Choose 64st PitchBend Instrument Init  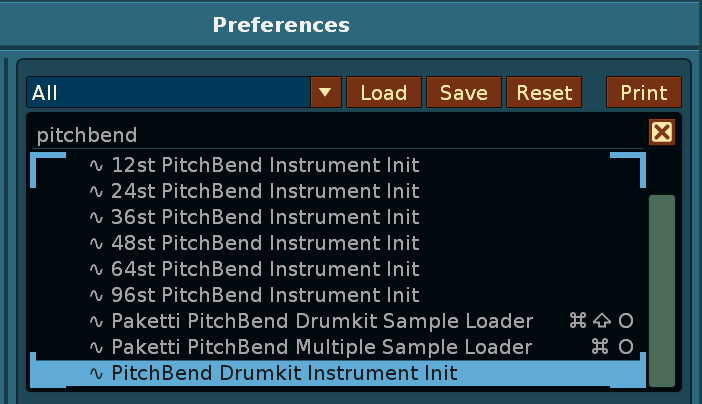point(265,269)
